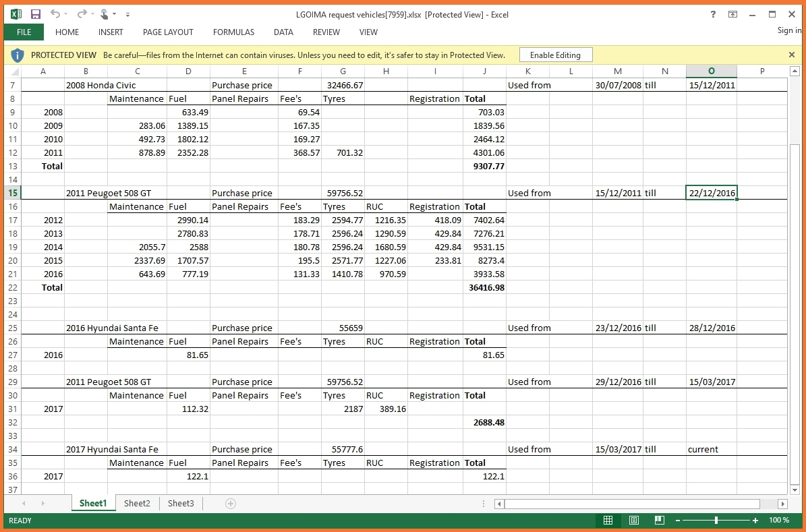
Task: Click the Save icon in Quick Access Toolbar
Action: click(x=35, y=14)
